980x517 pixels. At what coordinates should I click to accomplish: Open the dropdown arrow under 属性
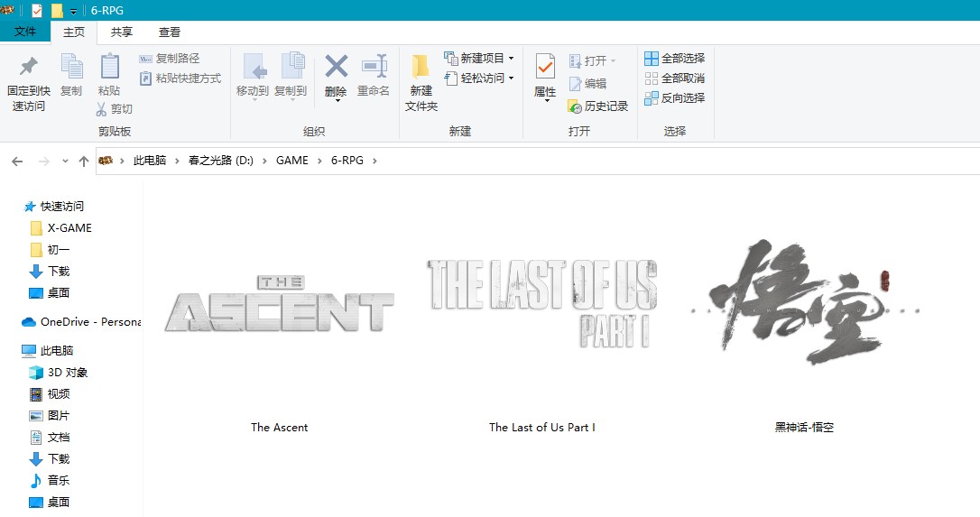point(546,102)
